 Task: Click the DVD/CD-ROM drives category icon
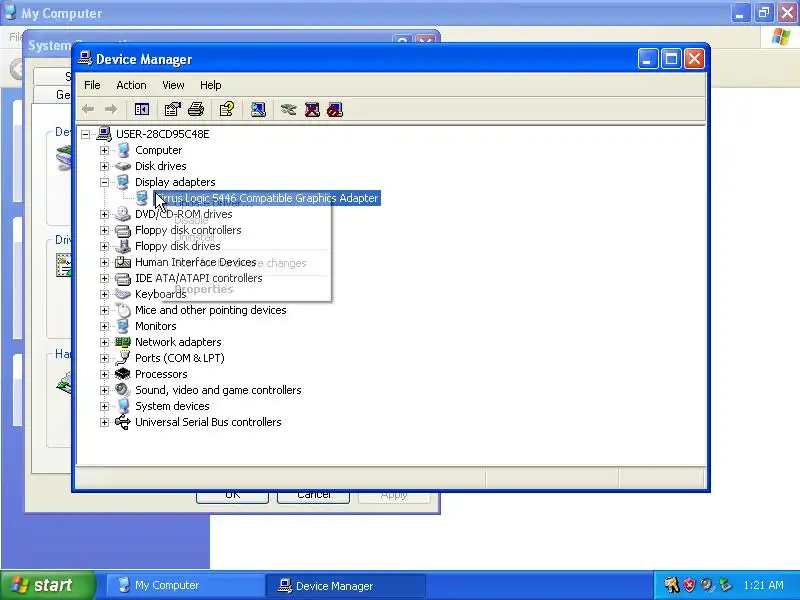[x=123, y=214]
